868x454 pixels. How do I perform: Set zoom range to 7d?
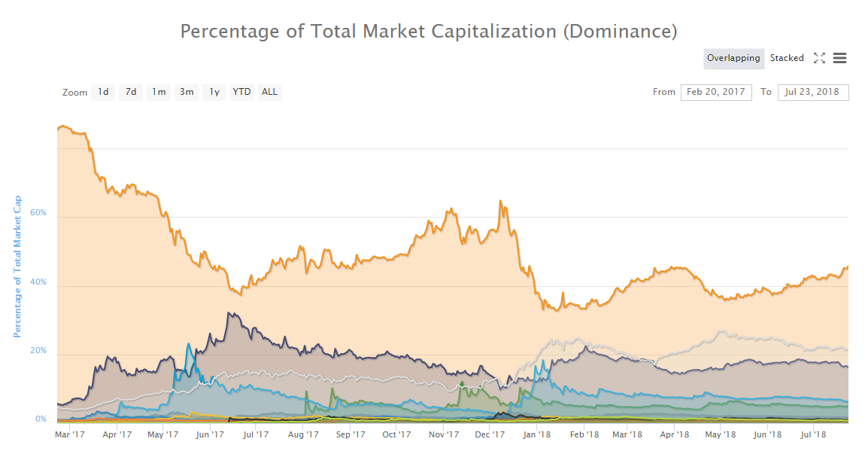pos(131,92)
